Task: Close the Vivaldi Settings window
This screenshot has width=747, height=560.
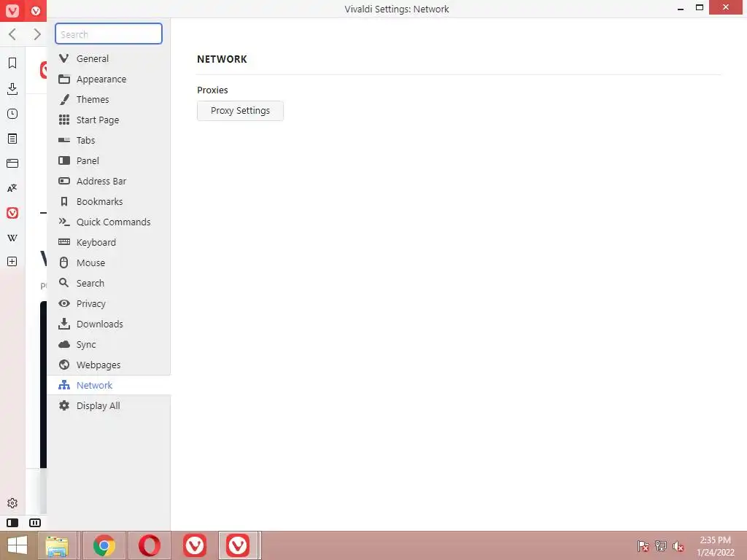Action: [726, 7]
